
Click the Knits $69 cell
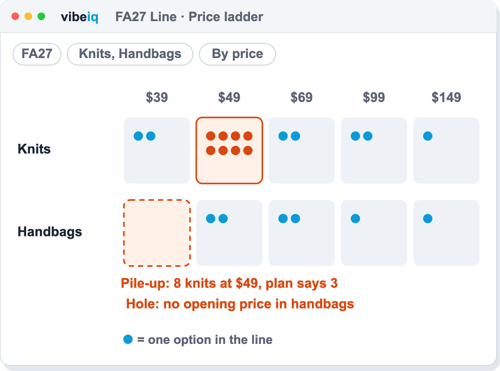(x=302, y=150)
